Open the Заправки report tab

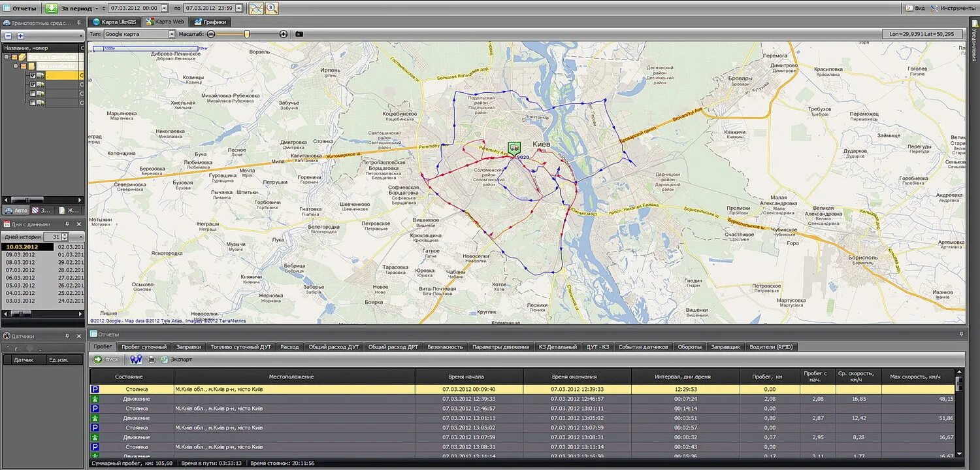(189, 347)
